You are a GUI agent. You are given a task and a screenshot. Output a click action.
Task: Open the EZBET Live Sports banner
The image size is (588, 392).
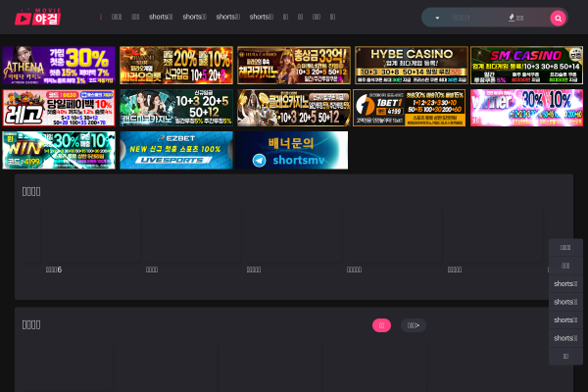pos(176,150)
